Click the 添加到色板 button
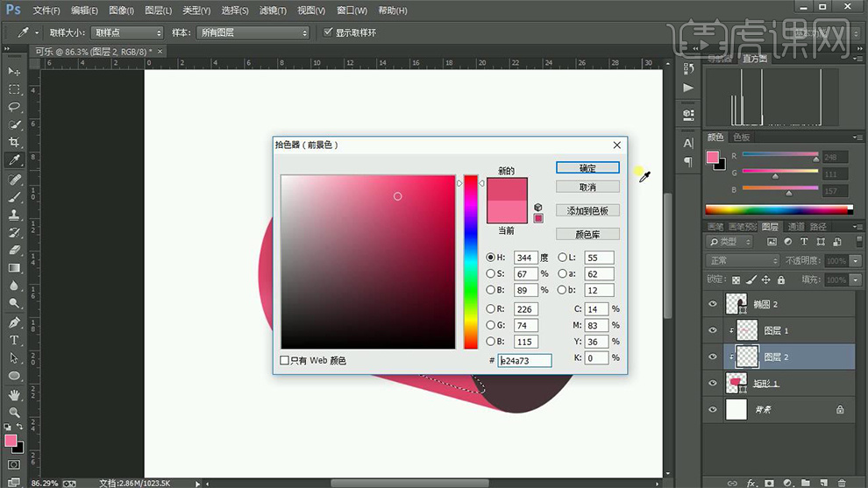Image resolution: width=868 pixels, height=488 pixels. pos(587,210)
